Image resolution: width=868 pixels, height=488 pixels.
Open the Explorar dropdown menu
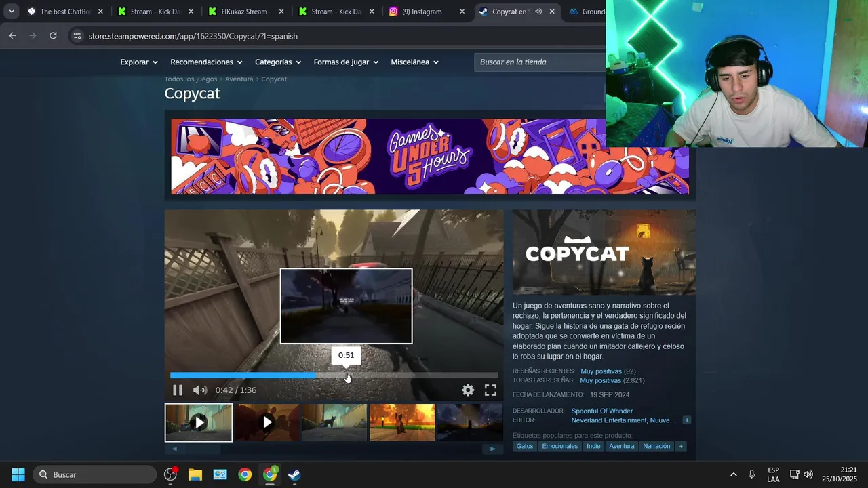(139, 62)
